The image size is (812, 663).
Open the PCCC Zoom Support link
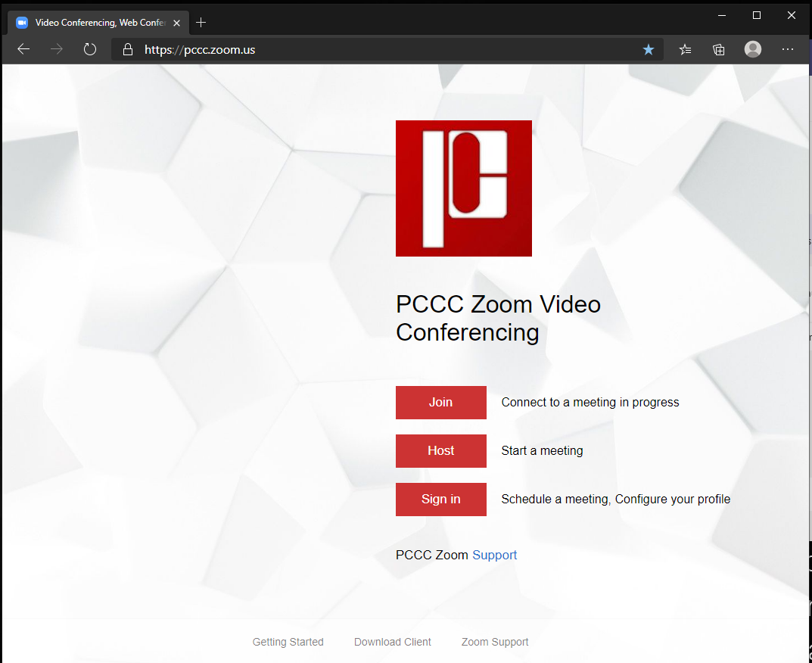click(x=495, y=555)
